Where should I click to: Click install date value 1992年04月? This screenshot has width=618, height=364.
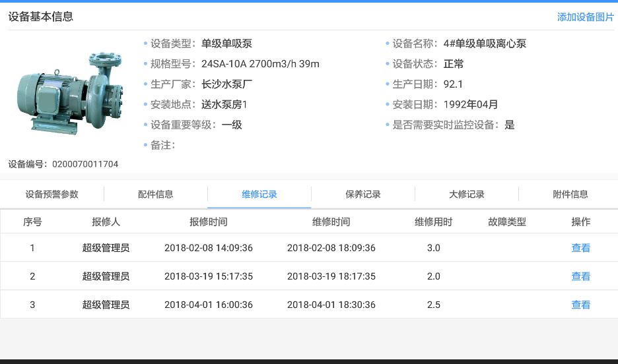tap(471, 105)
